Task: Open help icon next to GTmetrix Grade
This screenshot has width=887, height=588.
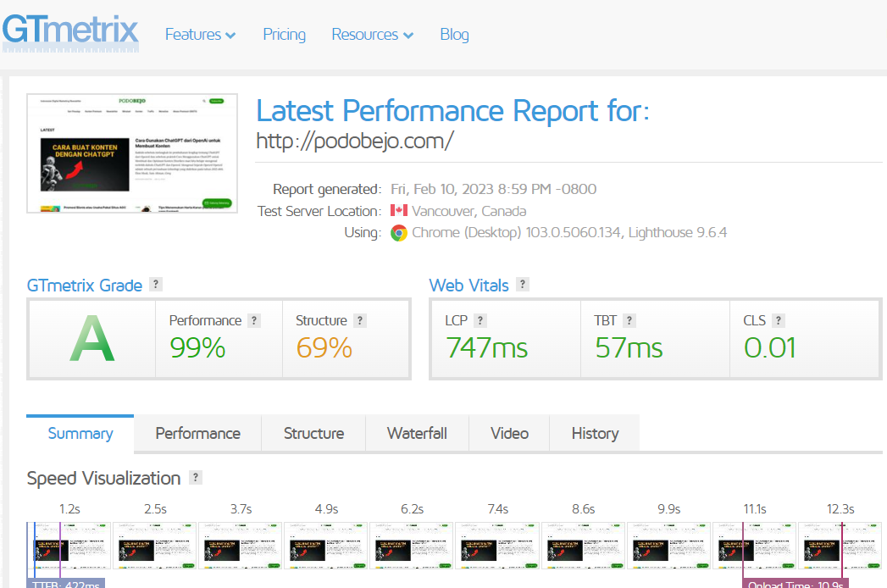Action: click(x=156, y=284)
